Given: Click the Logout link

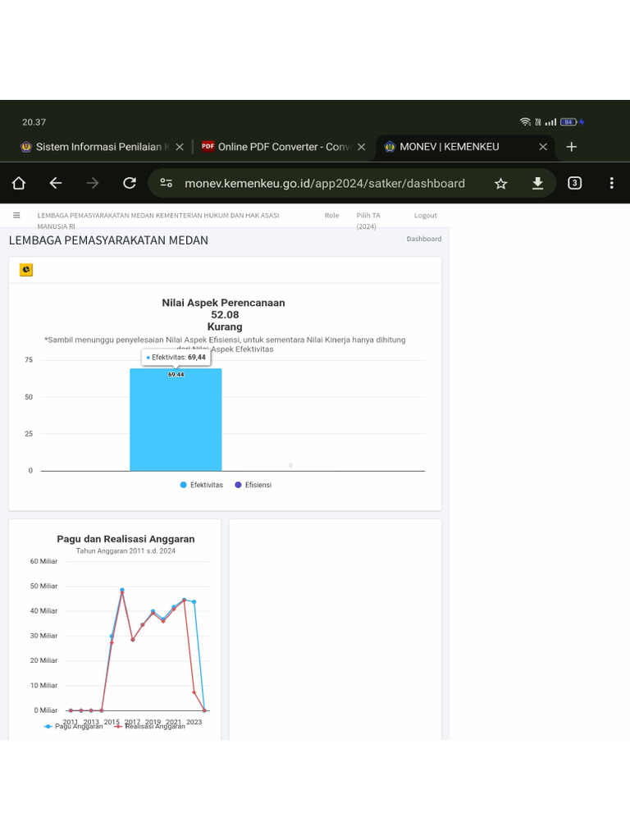Looking at the screenshot, I should pos(425,215).
